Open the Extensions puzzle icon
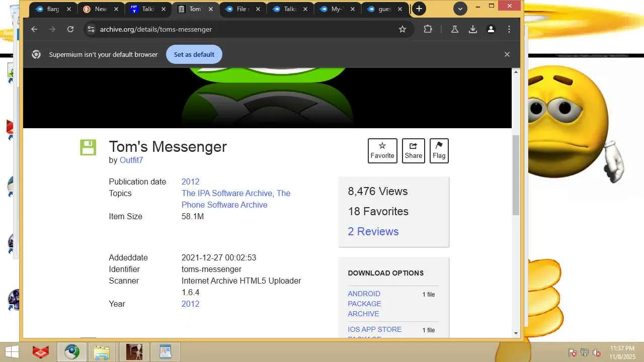This screenshot has width=644, height=362. coord(428,29)
